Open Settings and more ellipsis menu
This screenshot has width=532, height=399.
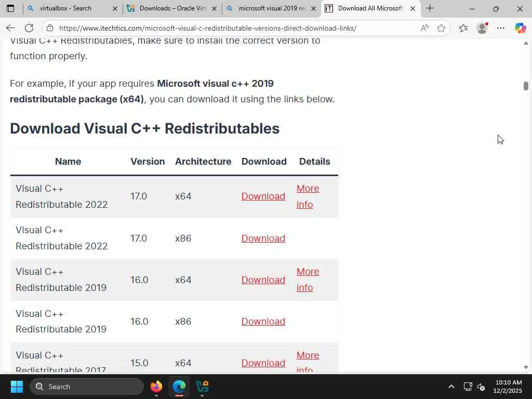501,28
